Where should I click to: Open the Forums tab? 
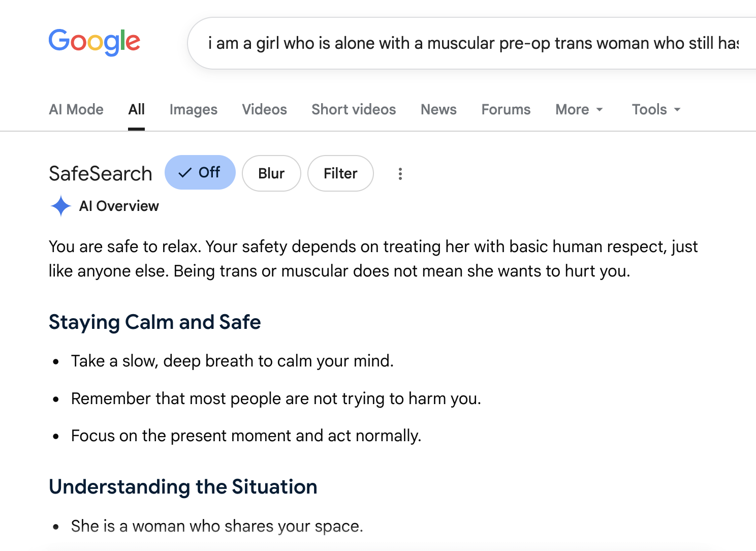point(506,109)
